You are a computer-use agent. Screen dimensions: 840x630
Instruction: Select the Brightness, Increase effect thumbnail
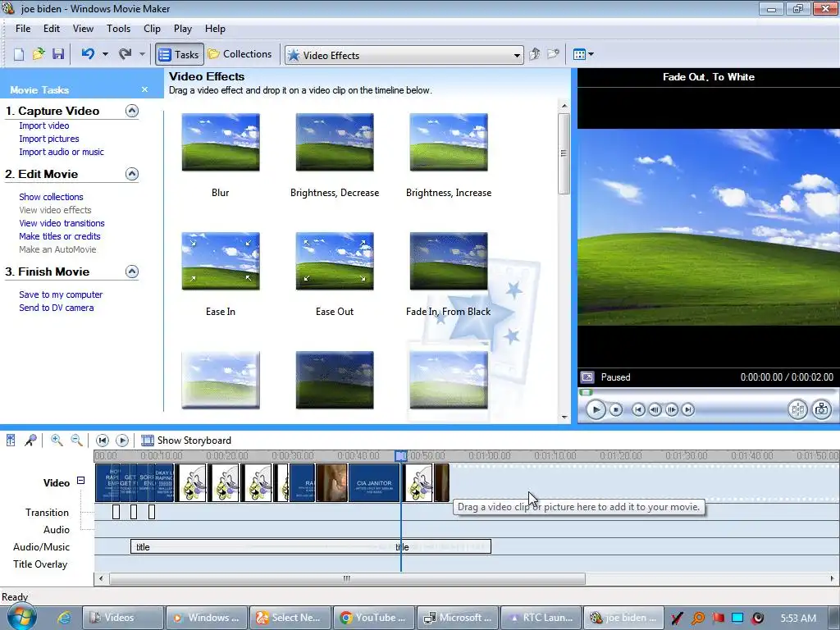[449, 143]
